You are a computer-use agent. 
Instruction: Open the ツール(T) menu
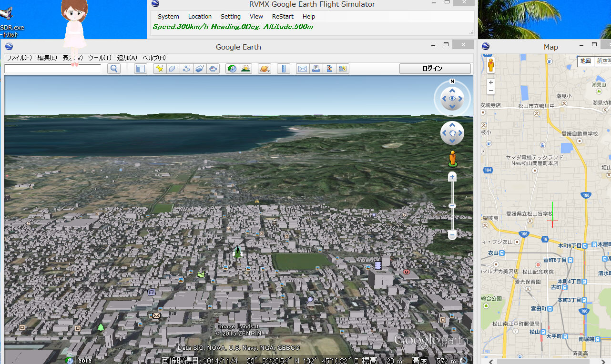100,58
